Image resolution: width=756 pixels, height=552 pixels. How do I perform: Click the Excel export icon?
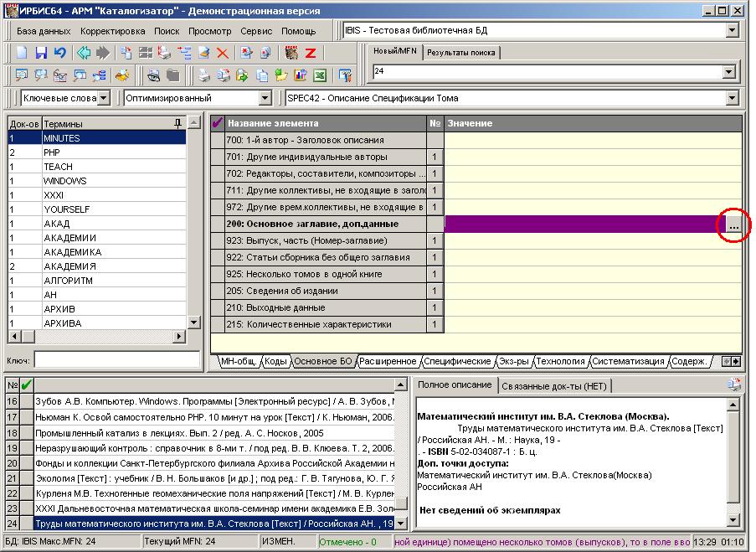[x=319, y=75]
